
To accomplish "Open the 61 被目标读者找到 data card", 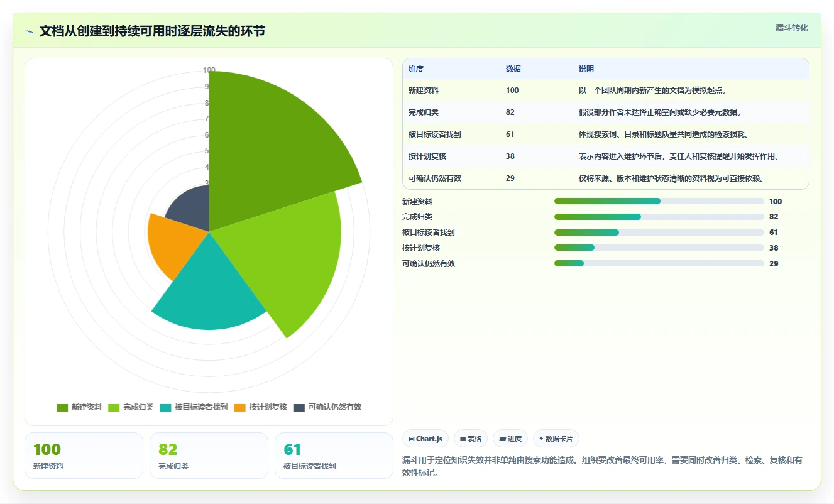I will click(334, 456).
